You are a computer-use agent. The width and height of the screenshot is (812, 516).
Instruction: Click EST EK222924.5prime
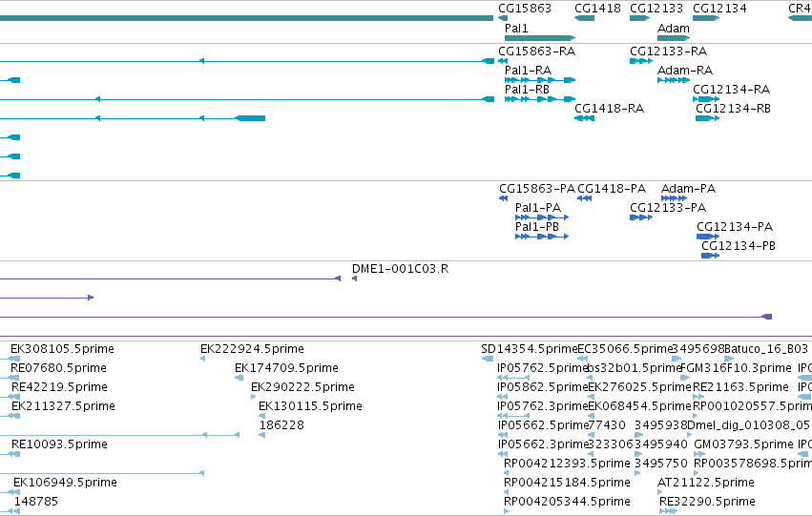coord(252,349)
